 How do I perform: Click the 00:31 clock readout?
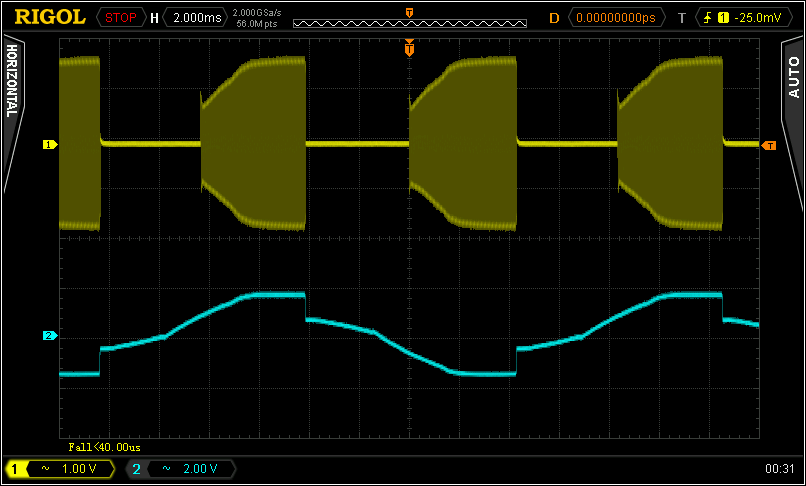780,469
